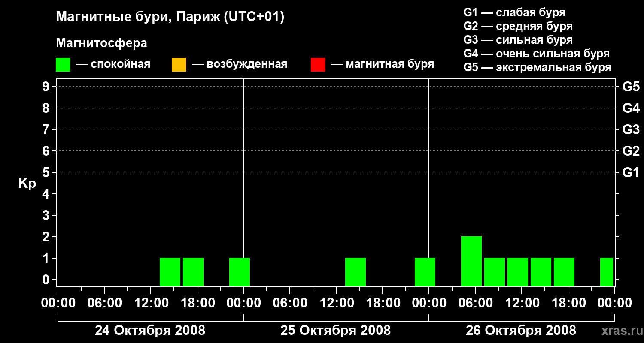Select the 24 October 13:00–16:00 green bar
The image size is (644, 343).
[170, 272]
